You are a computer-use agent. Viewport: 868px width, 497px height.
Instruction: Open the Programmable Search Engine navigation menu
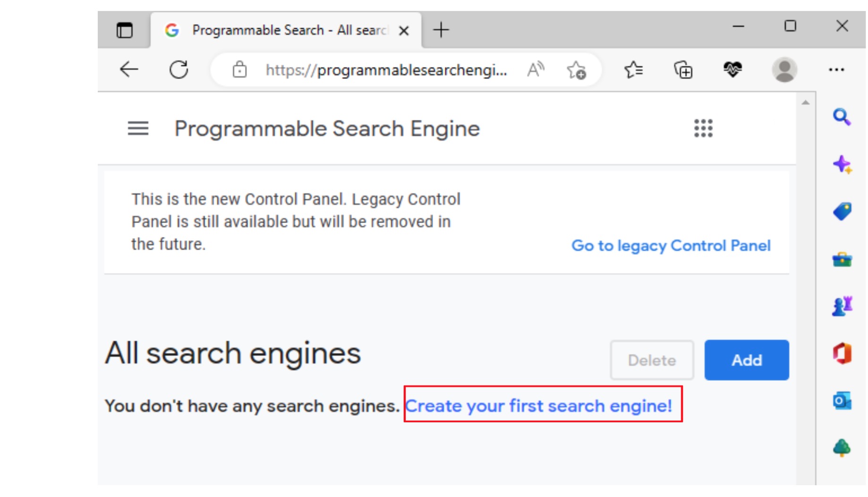coord(137,129)
